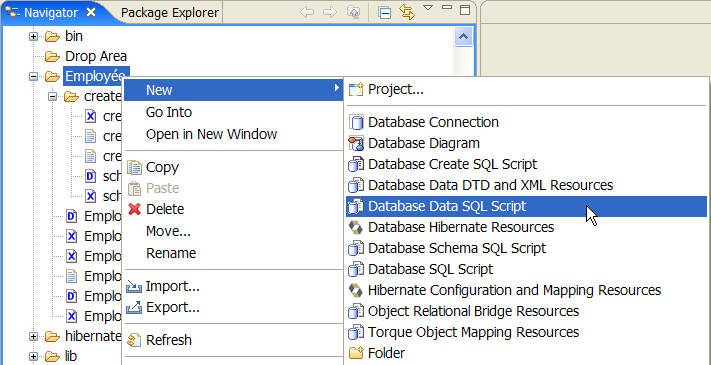Collapse the Employée folder tree node
This screenshot has height=365, width=711.
[33, 77]
